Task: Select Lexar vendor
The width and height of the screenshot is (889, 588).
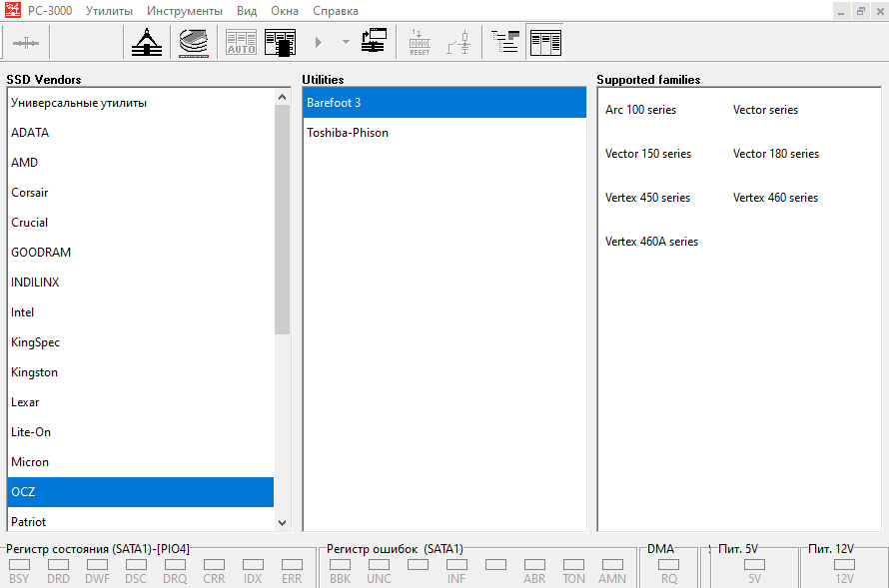Action: [141, 402]
